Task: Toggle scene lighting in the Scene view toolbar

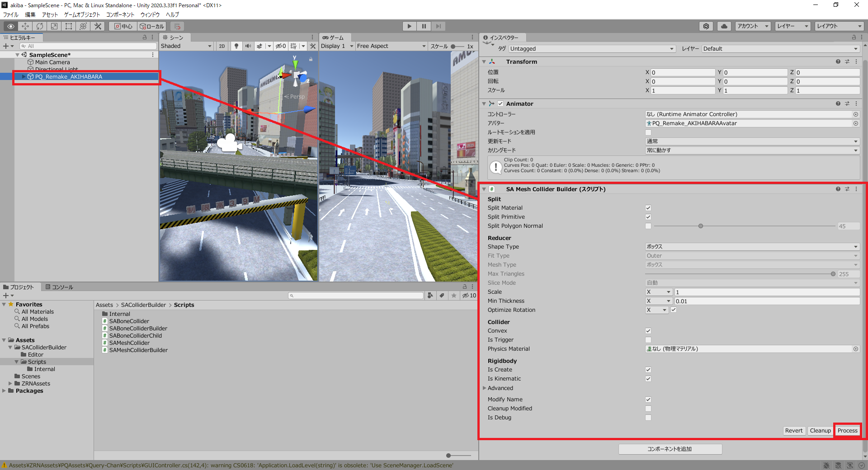Action: click(236, 46)
